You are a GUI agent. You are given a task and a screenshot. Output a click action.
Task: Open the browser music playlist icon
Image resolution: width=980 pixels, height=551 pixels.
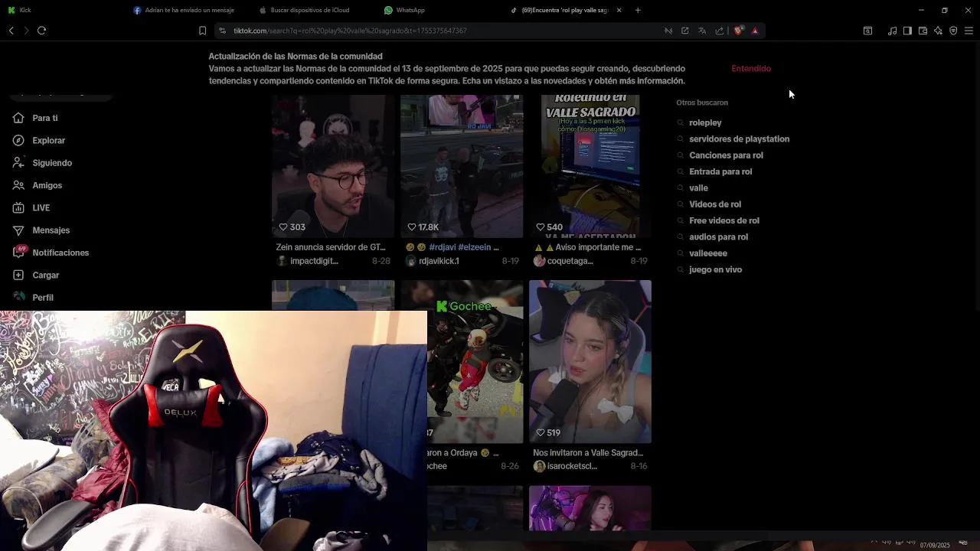(892, 31)
